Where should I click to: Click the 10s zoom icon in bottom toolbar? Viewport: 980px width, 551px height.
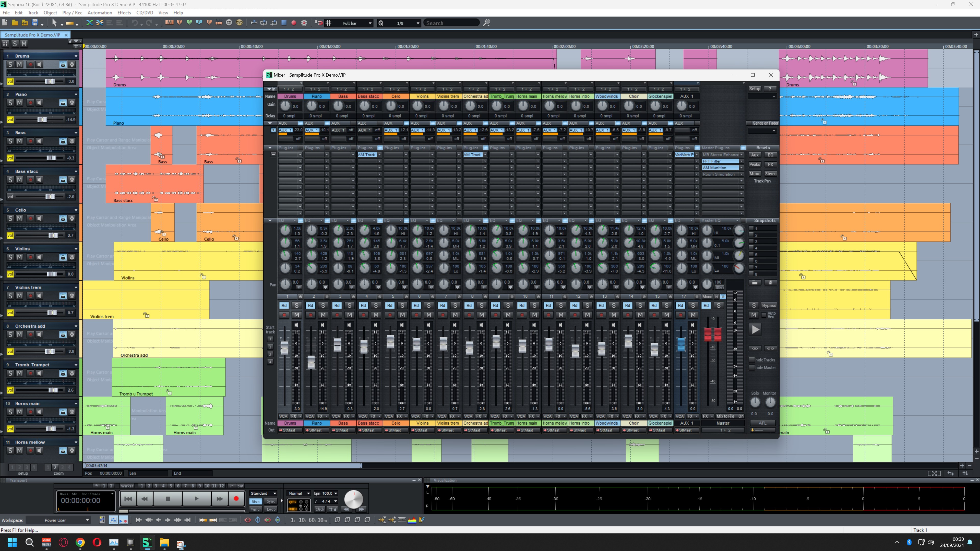coord(303,520)
